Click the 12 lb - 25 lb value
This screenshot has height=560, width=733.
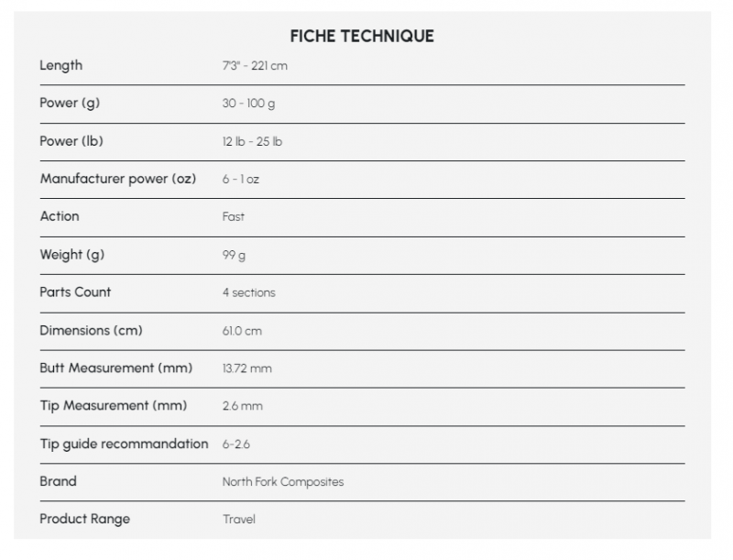coord(252,142)
